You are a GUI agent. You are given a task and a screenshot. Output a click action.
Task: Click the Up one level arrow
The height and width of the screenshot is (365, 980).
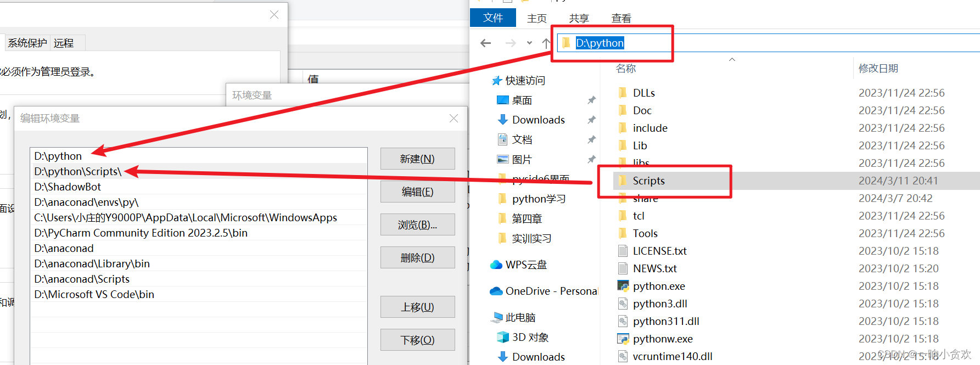point(546,43)
